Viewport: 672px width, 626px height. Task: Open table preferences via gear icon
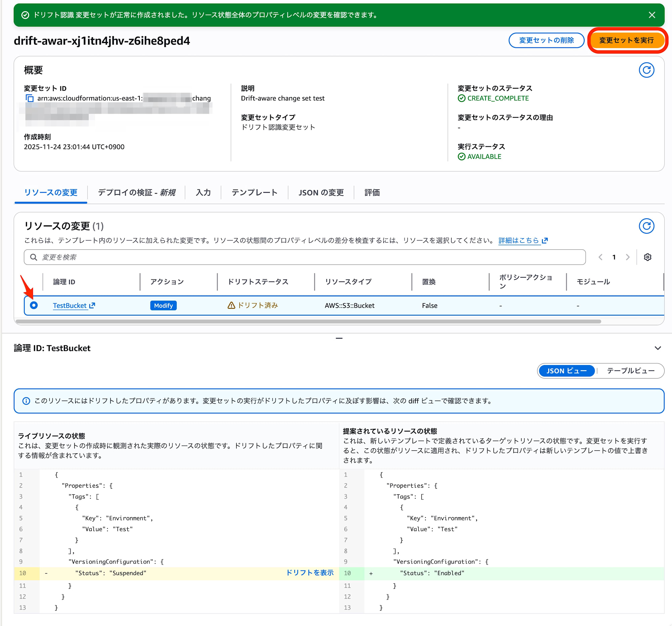tap(648, 257)
